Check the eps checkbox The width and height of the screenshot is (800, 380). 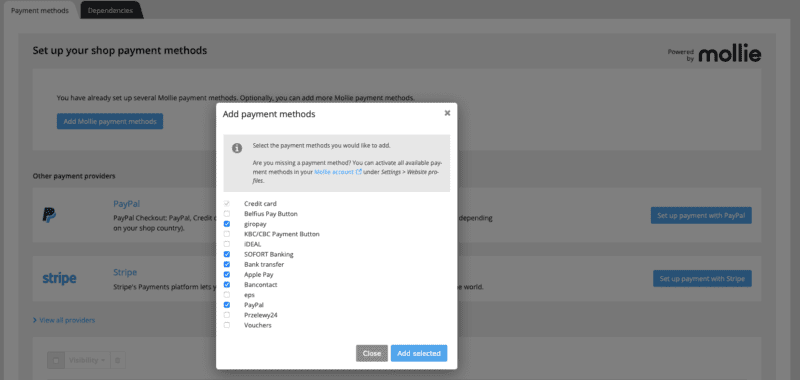(x=227, y=295)
